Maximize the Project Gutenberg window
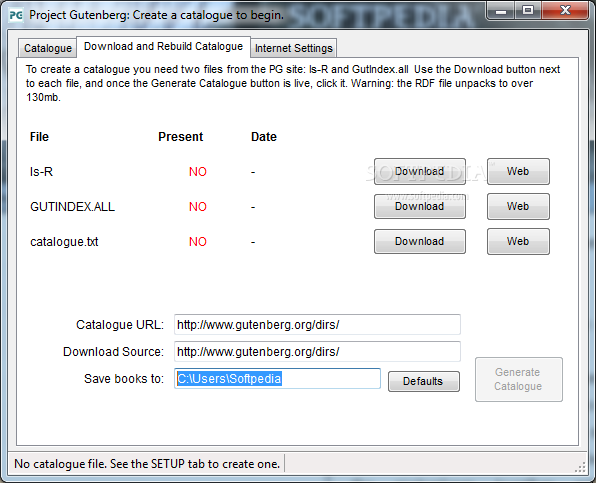 (528, 10)
